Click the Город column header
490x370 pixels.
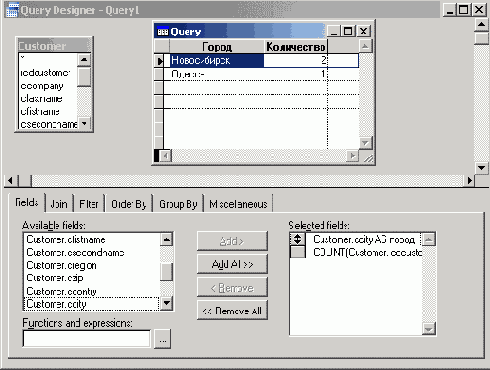click(x=217, y=47)
